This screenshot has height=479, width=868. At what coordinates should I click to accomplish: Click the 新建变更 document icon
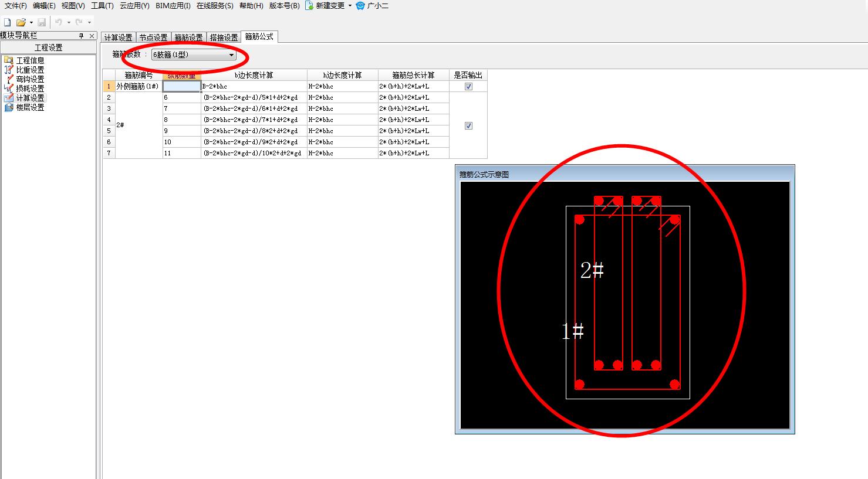coord(309,5)
